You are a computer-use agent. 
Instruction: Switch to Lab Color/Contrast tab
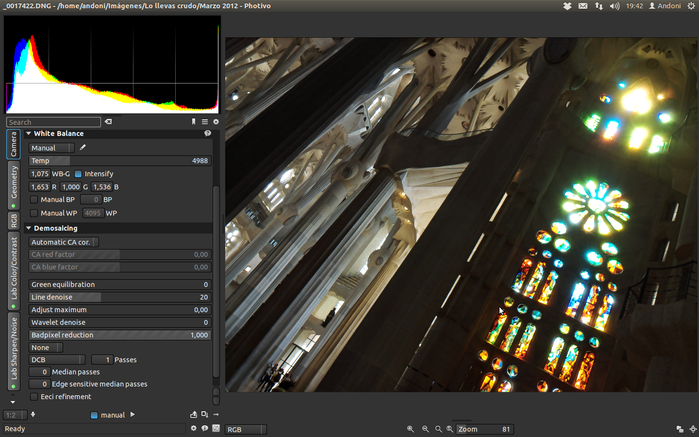coord(14,271)
